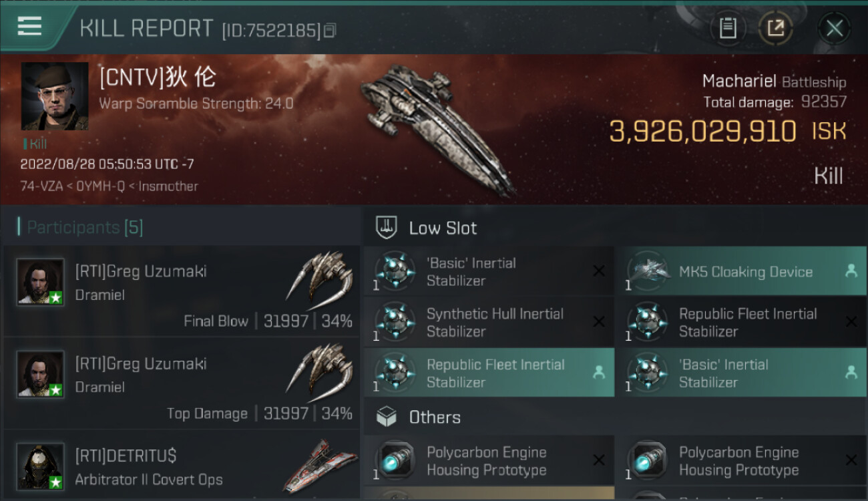Viewport: 868px width, 501px height.
Task: Open the hamburger menu
Action: [x=29, y=27]
